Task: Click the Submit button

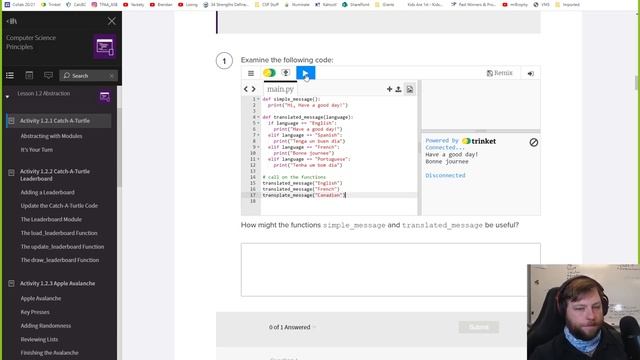Action: click(478, 327)
